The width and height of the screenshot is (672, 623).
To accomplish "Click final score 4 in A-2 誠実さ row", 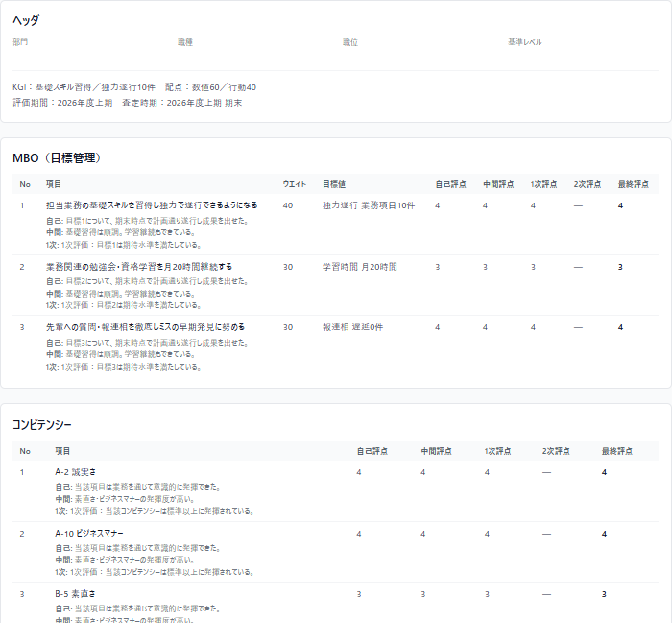I will 604,472.
